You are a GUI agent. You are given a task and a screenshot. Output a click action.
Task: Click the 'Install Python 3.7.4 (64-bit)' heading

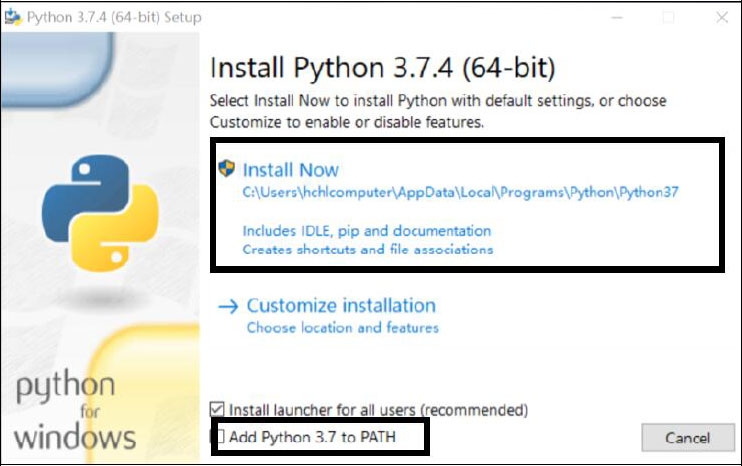pos(382,69)
